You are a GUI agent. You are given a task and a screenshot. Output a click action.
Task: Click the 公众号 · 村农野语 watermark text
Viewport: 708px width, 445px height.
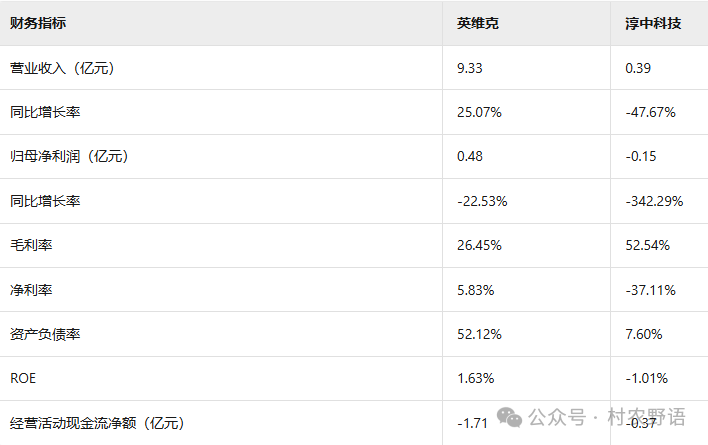607,417
